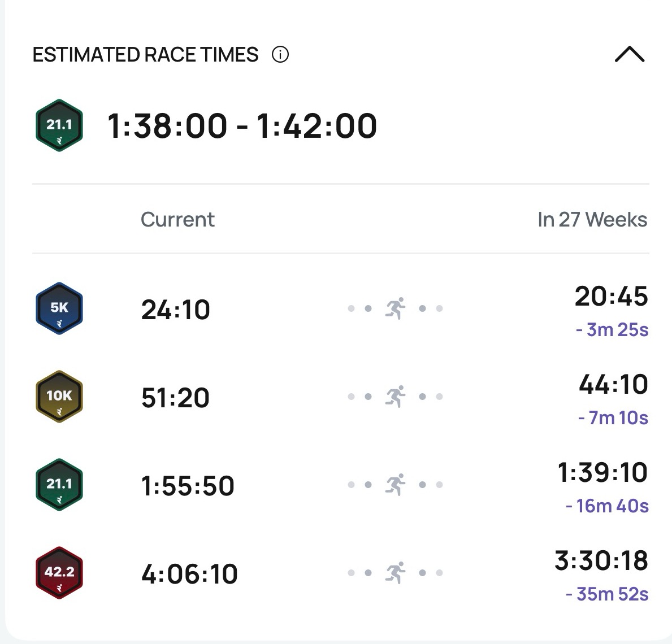
Task: Click the green 21.1 badge in the list
Action: 59,485
